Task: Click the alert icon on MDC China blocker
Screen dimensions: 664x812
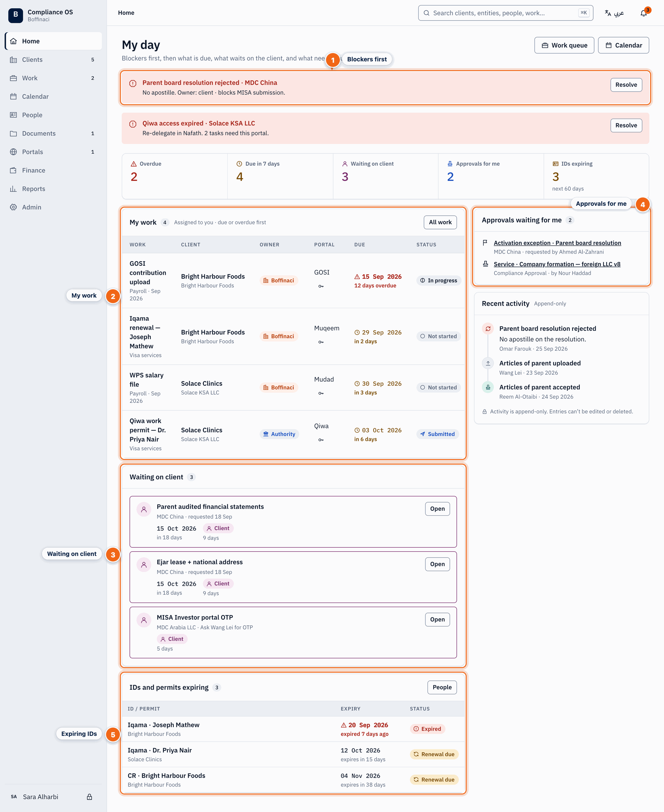Action: point(133,83)
